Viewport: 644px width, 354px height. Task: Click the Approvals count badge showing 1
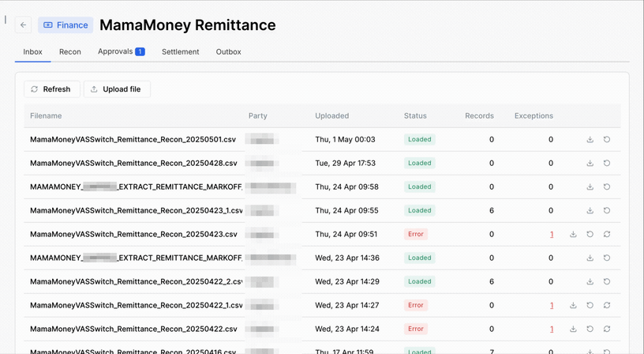[x=140, y=51]
